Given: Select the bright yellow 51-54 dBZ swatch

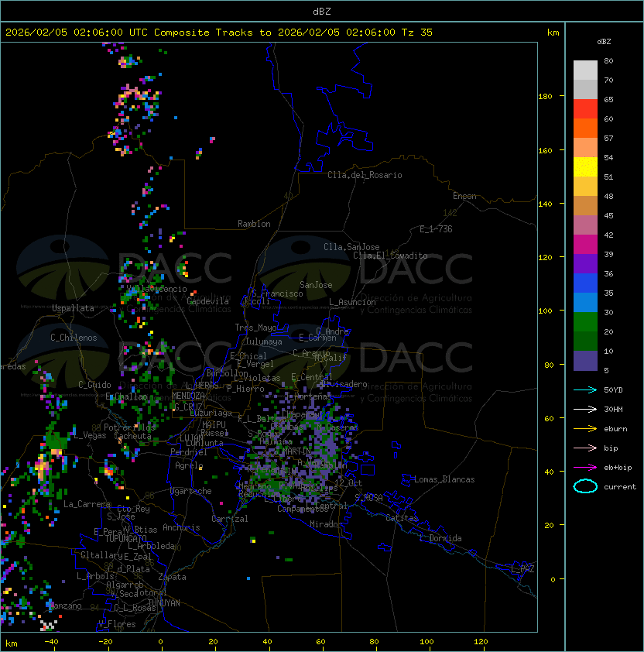Looking at the screenshot, I should [585, 167].
